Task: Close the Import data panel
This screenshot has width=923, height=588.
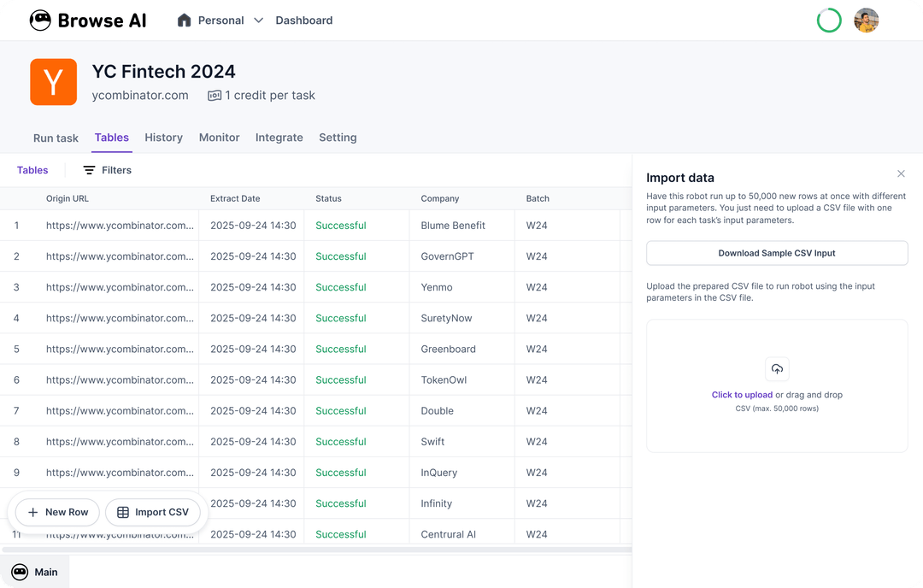Action: click(x=901, y=173)
